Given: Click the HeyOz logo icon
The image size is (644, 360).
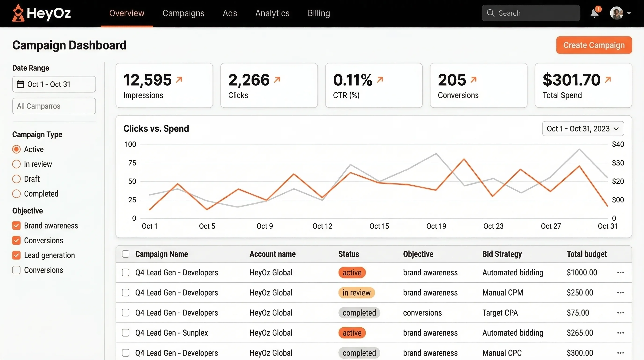Looking at the screenshot, I should 18,13.
